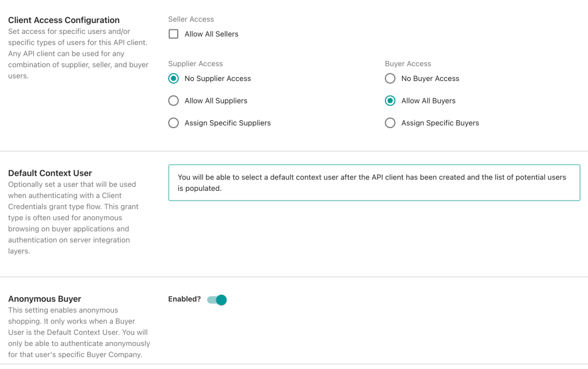Choose the Allow All Suppliers option
Viewport: 588px width, 369px height.
pyautogui.click(x=173, y=101)
